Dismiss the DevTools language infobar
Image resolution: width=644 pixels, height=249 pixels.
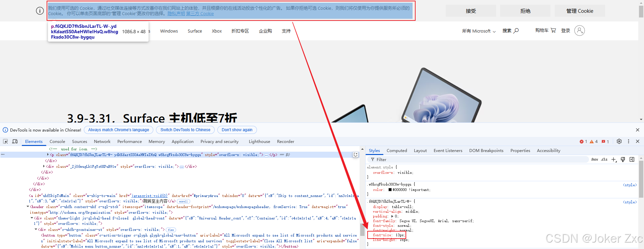click(x=638, y=130)
